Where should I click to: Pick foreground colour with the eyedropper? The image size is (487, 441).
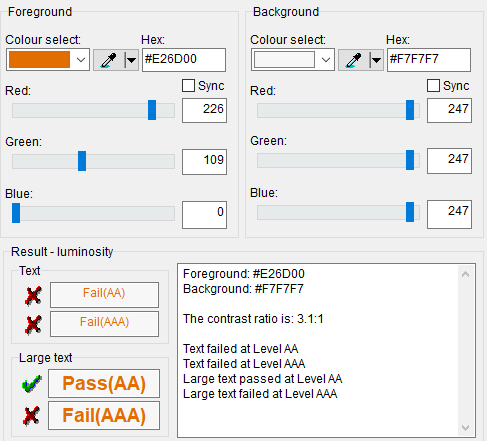coord(109,60)
